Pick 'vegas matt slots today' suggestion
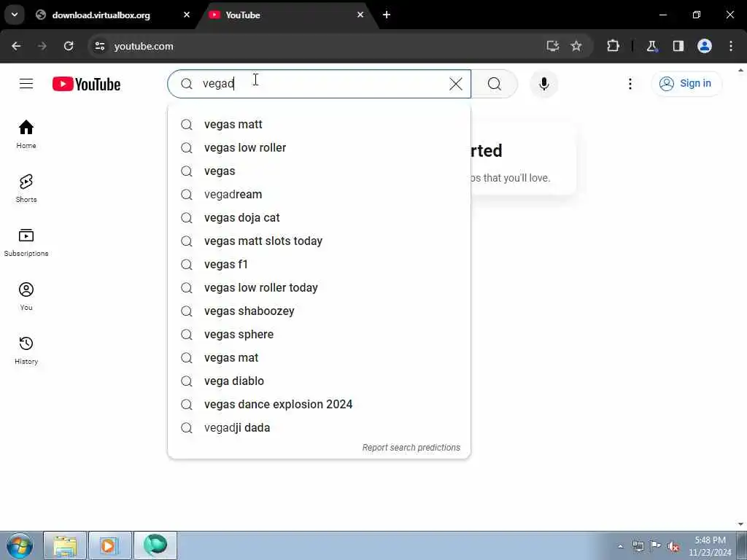The width and height of the screenshot is (747, 560). pyautogui.click(x=320, y=241)
